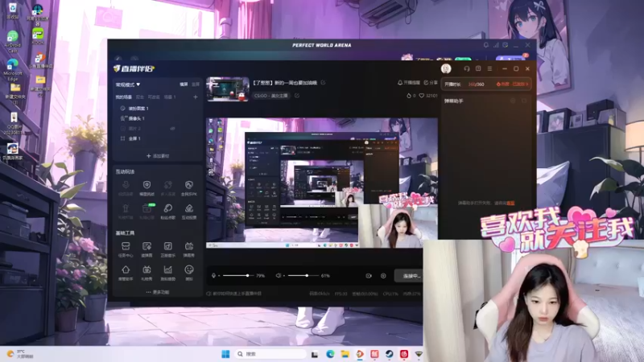This screenshot has height=362, width=644.
Task: Click the 开播提醒 stream reminder button
Action: coord(409,83)
